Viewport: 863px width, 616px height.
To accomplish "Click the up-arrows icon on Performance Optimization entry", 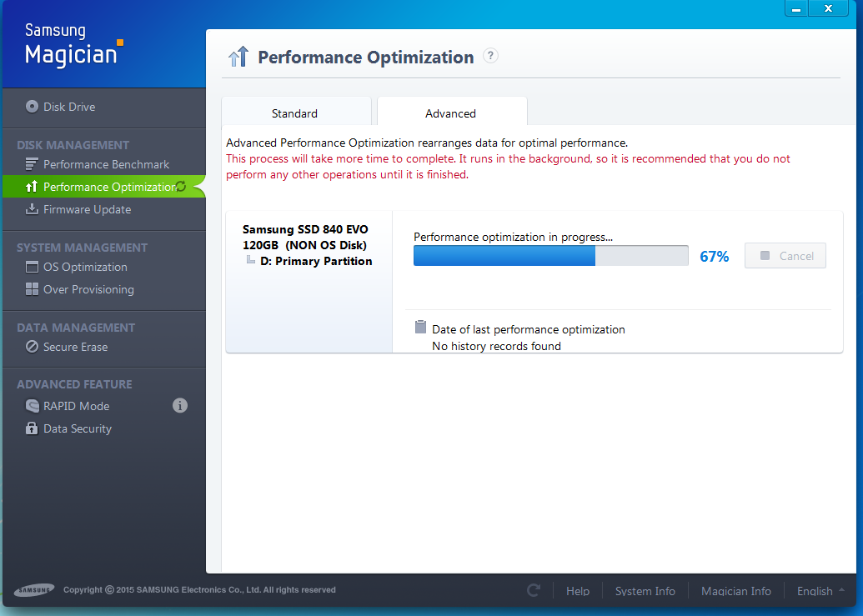I will pyautogui.click(x=32, y=187).
